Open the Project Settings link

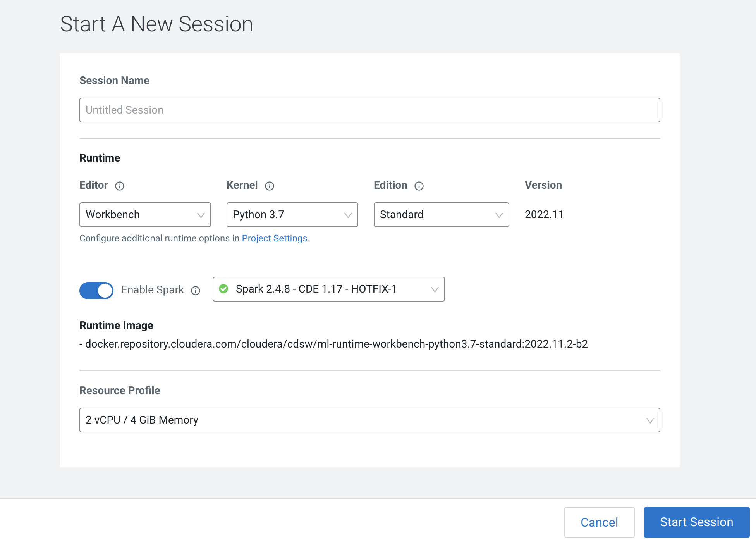(x=275, y=238)
